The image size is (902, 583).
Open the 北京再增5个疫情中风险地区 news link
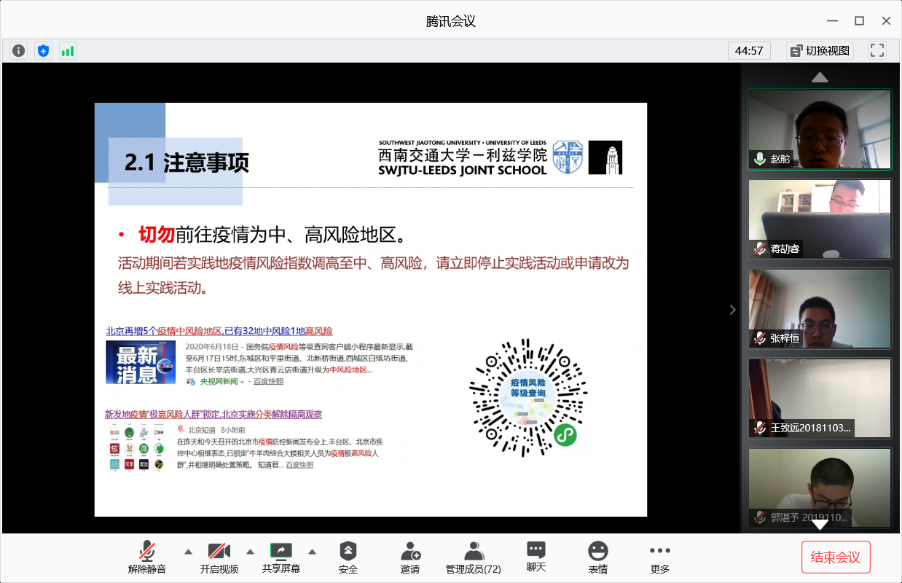[x=219, y=331]
